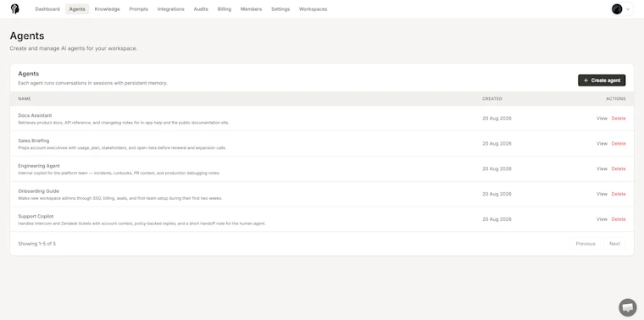Click the created date in Support Copilot row
The image size is (644, 320).
coord(497,219)
